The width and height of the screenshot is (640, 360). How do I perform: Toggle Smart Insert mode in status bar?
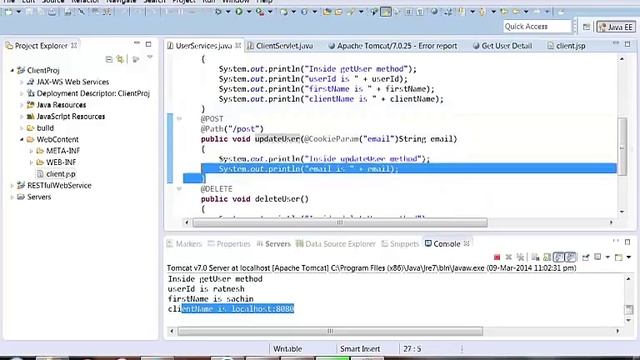tap(360, 349)
